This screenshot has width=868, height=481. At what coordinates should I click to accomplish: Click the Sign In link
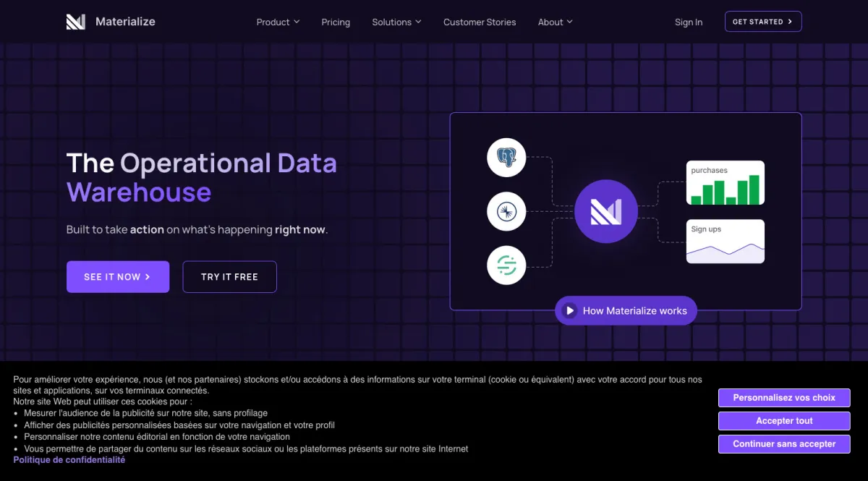[x=689, y=22]
